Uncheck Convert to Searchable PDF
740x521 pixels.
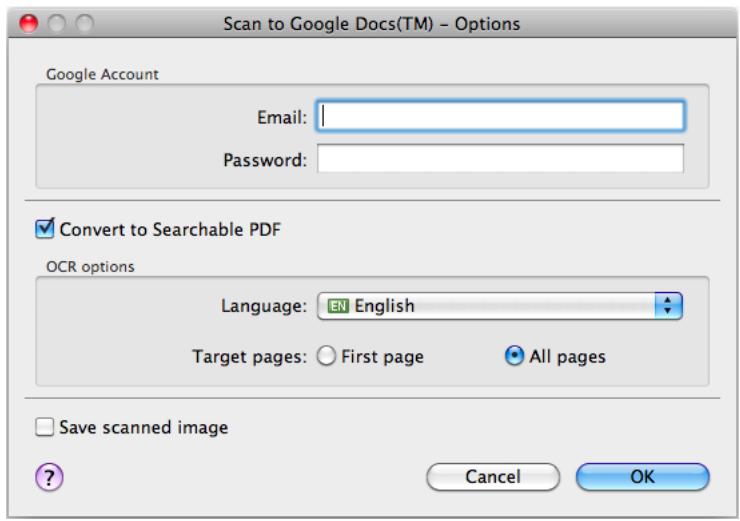45,229
